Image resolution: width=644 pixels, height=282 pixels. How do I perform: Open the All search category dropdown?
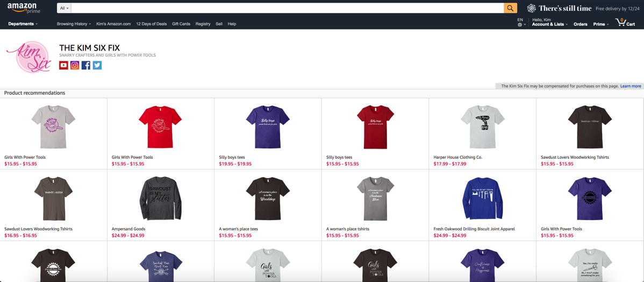[65, 8]
